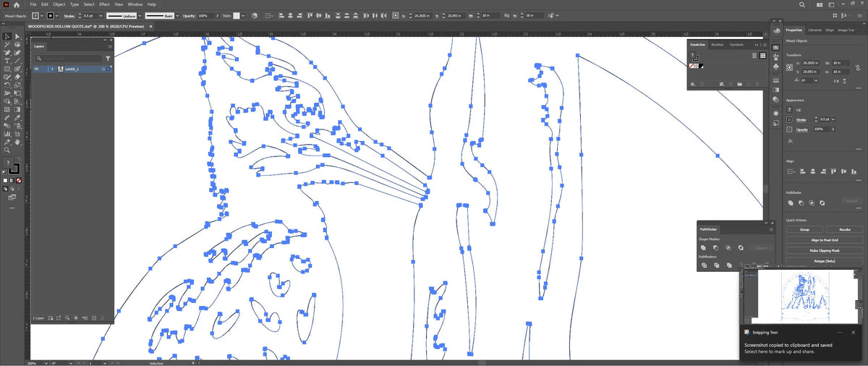This screenshot has width=868, height=366.
Task: Expand LAYER_1 in the Layers panel
Action: (52, 69)
